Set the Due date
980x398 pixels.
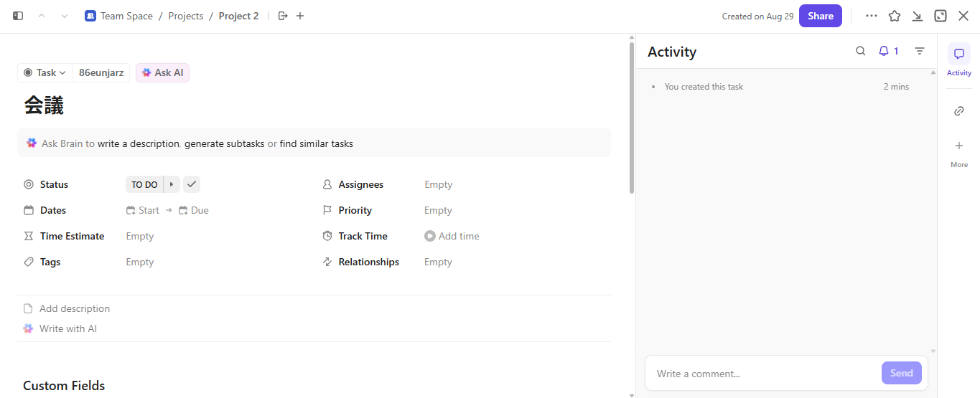click(x=194, y=210)
